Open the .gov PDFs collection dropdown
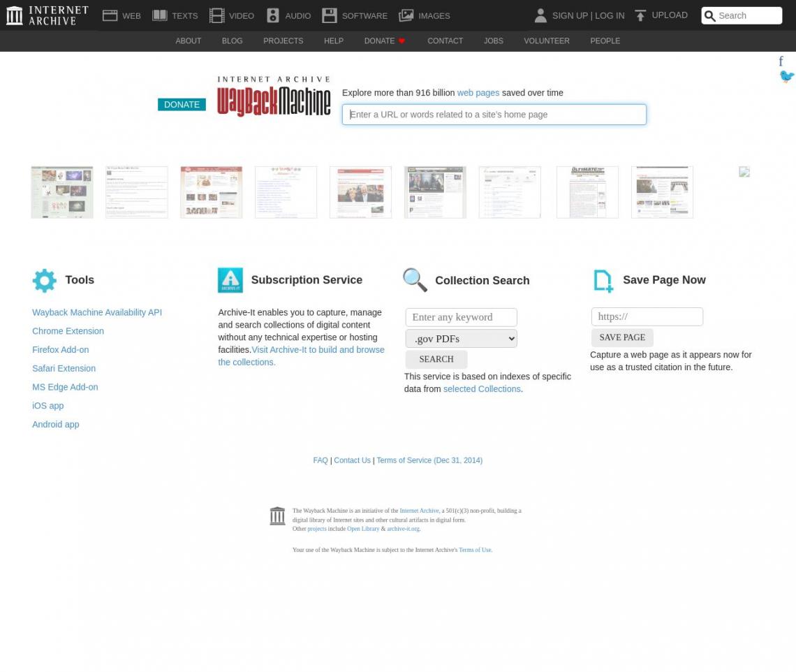Screen dimensions: 796x672 point(461,339)
